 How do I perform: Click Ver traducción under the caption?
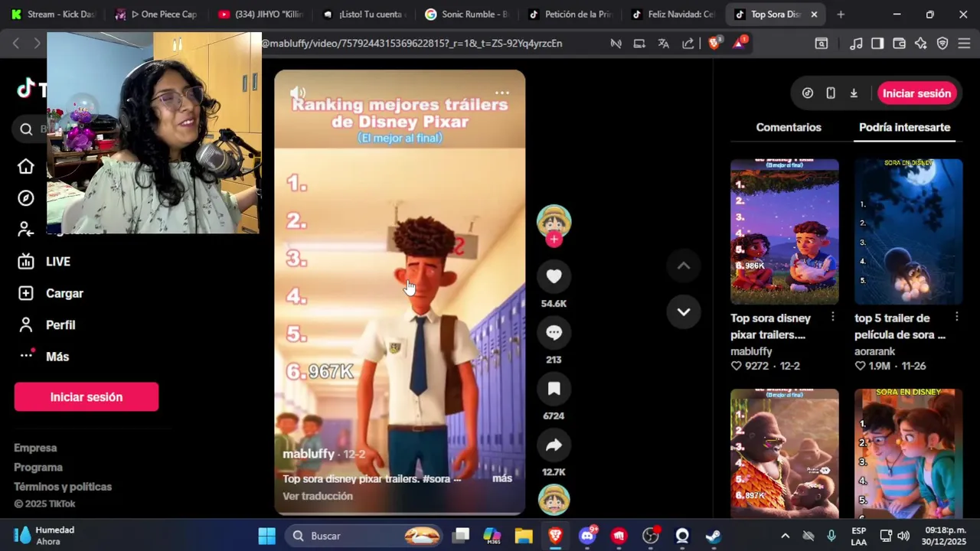318,496
